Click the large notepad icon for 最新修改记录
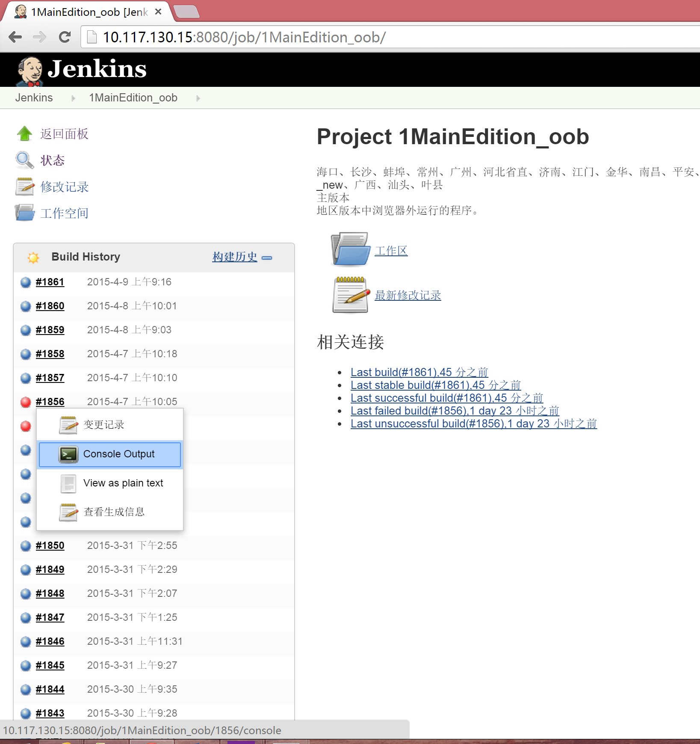Viewport: 700px width, 744px height. point(351,295)
